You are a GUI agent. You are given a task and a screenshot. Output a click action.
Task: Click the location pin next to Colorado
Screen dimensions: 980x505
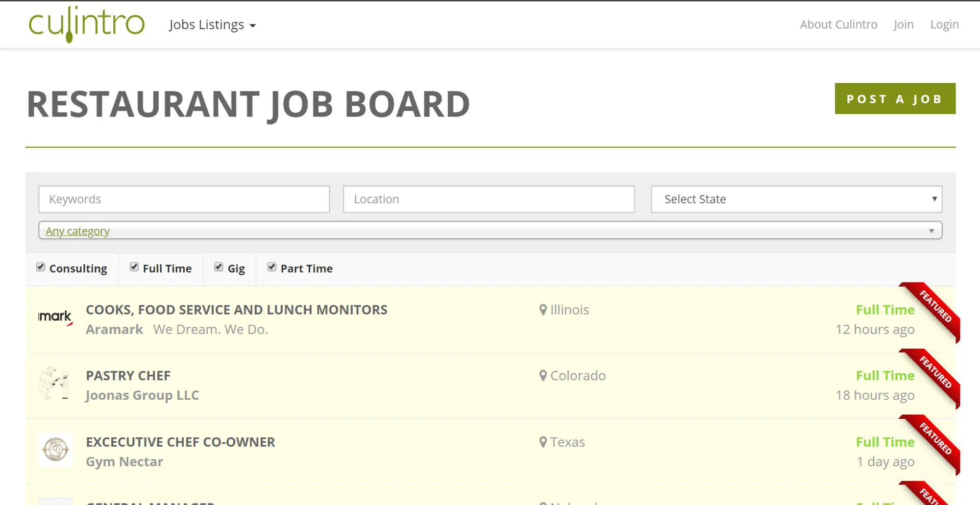tap(543, 376)
